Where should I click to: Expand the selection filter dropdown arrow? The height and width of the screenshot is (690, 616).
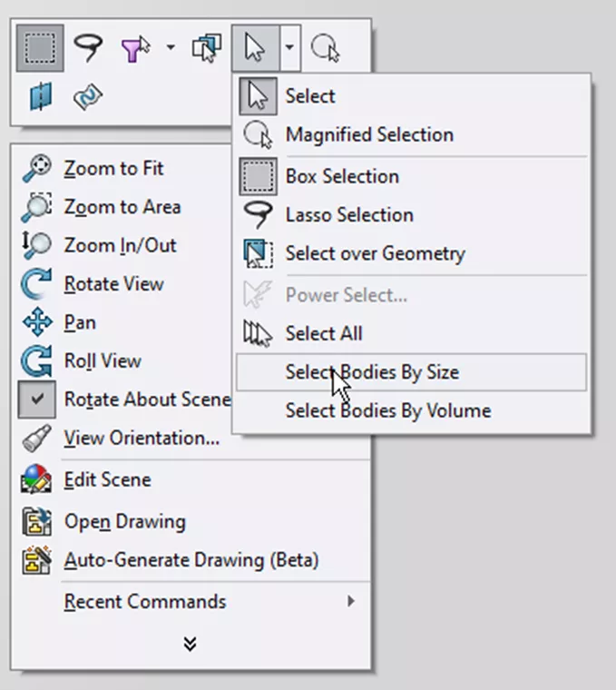pyautogui.click(x=171, y=48)
